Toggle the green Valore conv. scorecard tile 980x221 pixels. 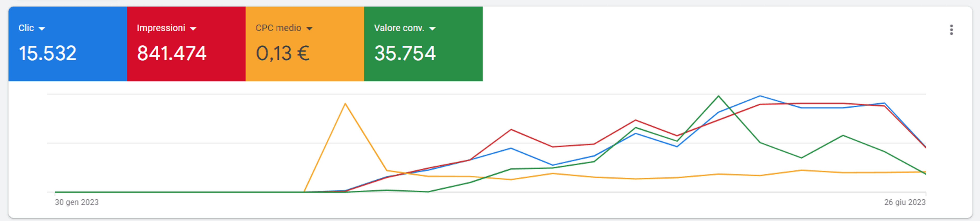[423, 44]
